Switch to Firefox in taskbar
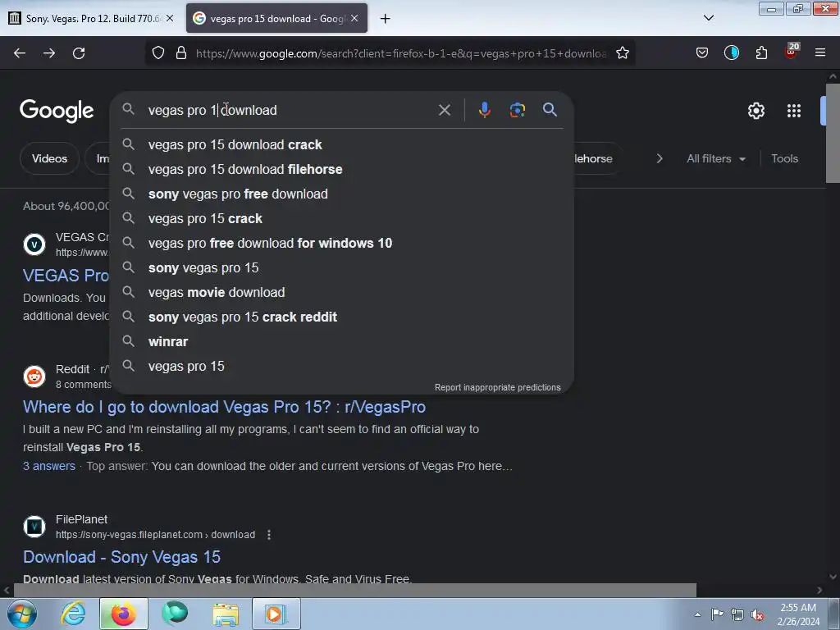 [x=123, y=614]
